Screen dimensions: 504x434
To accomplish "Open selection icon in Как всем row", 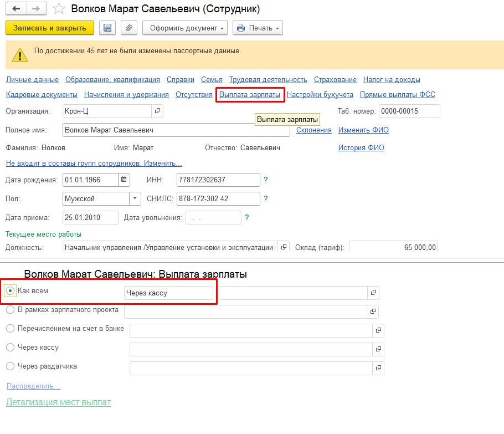I will (x=373, y=293).
